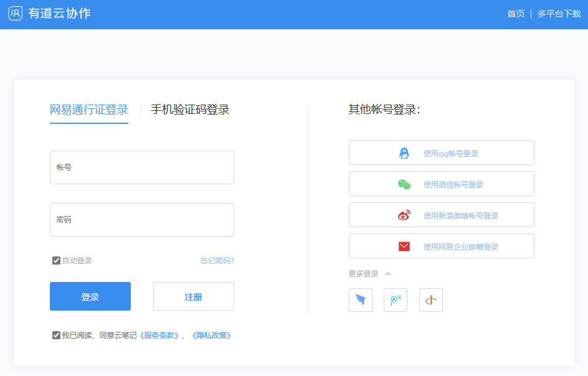Toggle the terms agreement checkbox
This screenshot has width=588, height=376.
(x=55, y=335)
